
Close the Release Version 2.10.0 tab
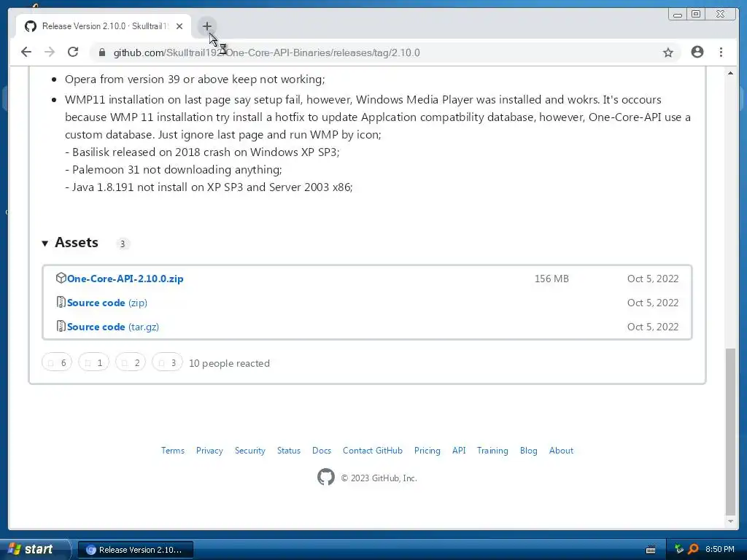tap(179, 26)
